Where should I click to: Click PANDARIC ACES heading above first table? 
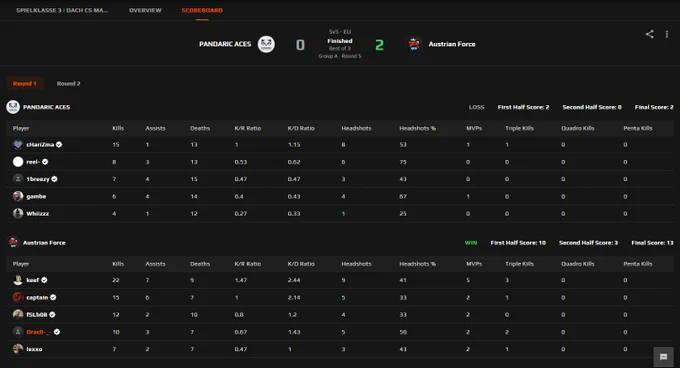coord(46,107)
